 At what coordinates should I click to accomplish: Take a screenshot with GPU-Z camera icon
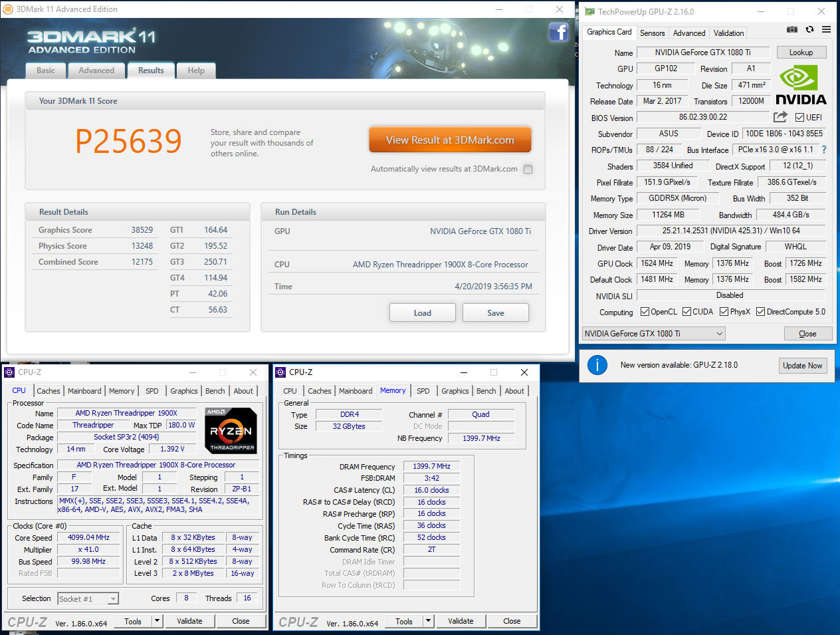coord(792,29)
